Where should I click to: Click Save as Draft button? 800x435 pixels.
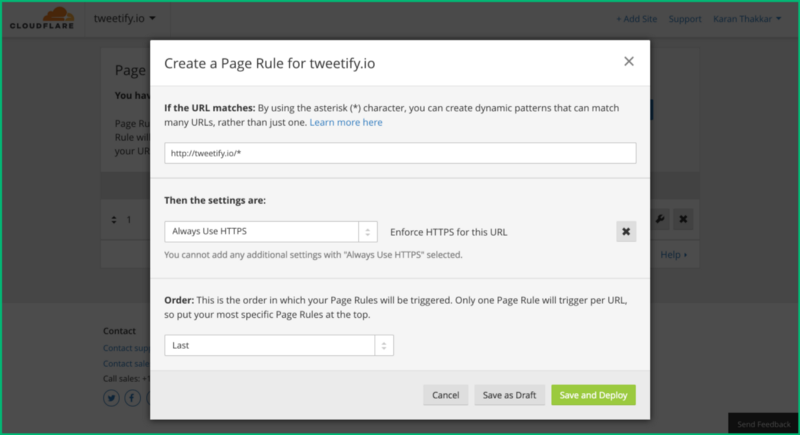point(509,395)
